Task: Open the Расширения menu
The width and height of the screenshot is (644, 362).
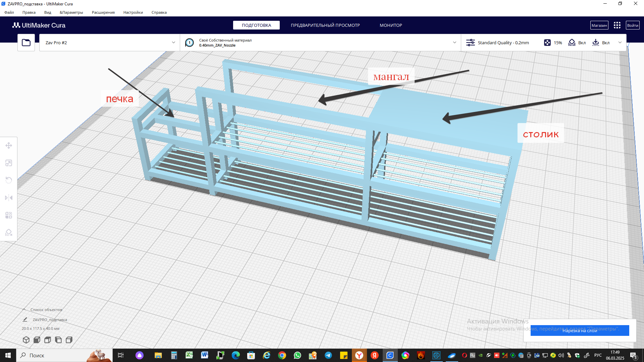Action: (x=103, y=12)
